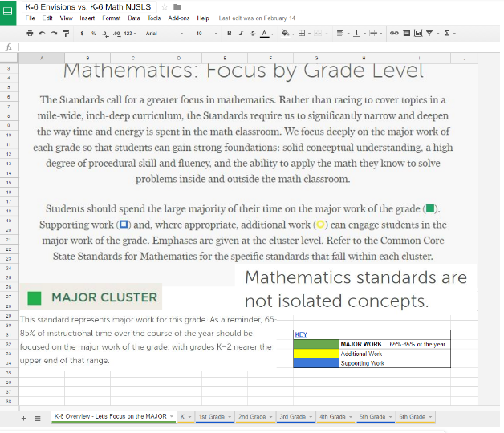Open the 123 number format dropdown
Viewport: 504px width, 433px height.
point(131,33)
